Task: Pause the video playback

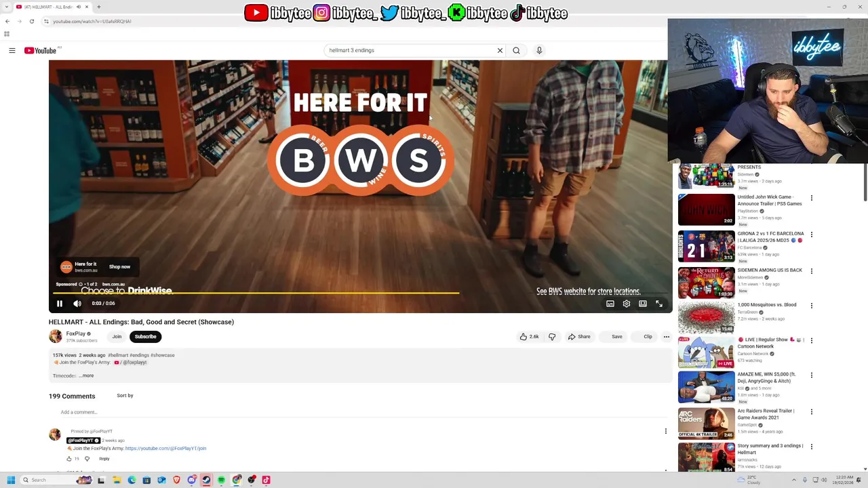Action: [60, 304]
